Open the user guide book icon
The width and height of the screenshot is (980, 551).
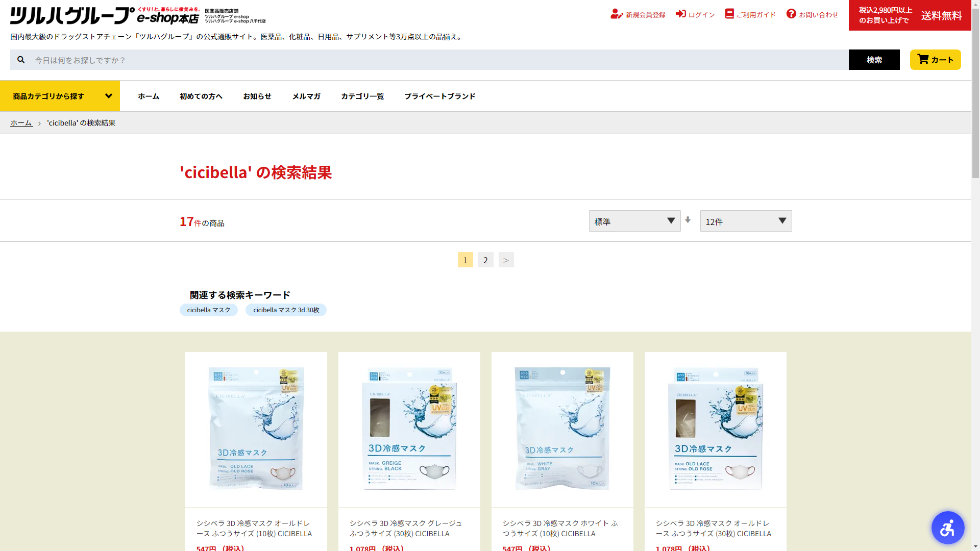coord(729,14)
